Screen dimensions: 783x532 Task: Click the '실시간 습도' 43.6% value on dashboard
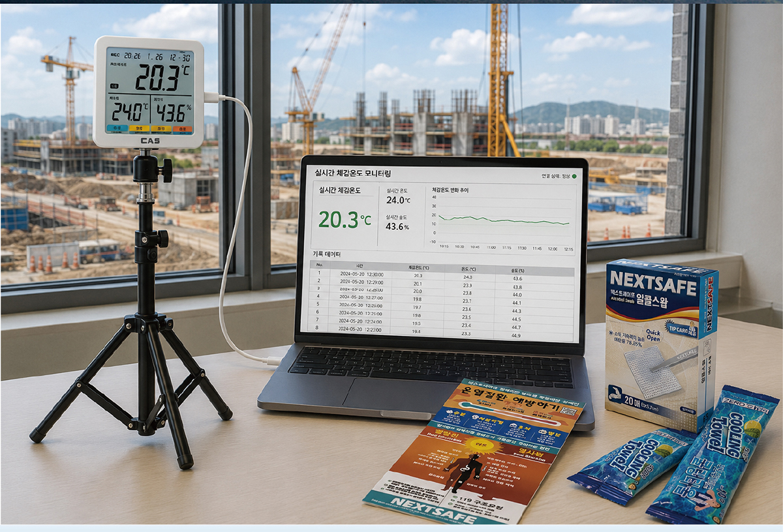[397, 226]
